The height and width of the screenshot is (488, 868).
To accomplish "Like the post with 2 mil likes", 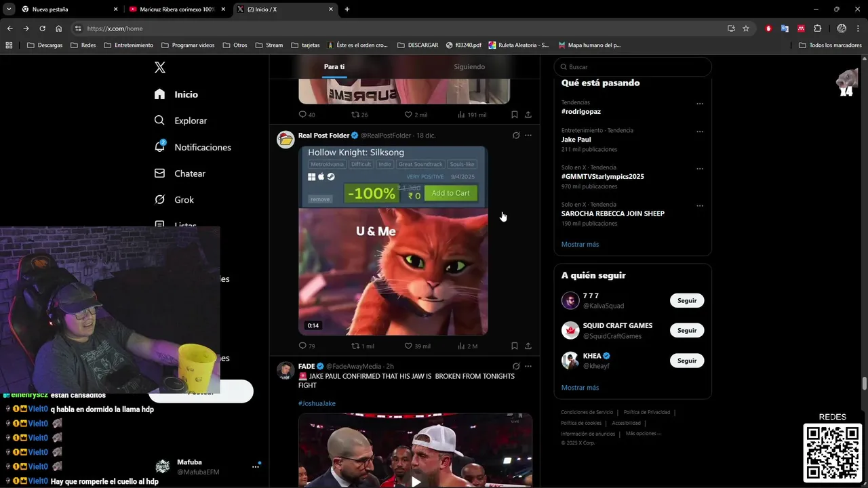I will pos(416,115).
